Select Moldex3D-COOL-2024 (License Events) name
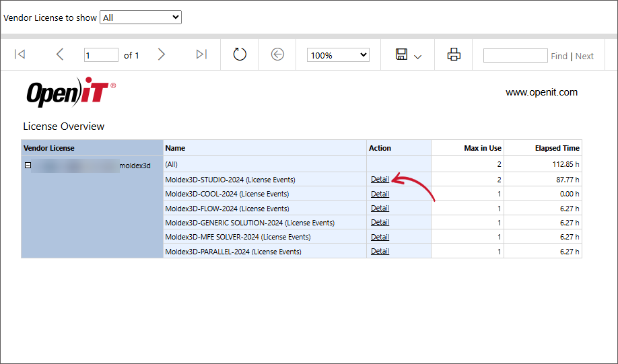This screenshot has width=618, height=364. click(227, 194)
